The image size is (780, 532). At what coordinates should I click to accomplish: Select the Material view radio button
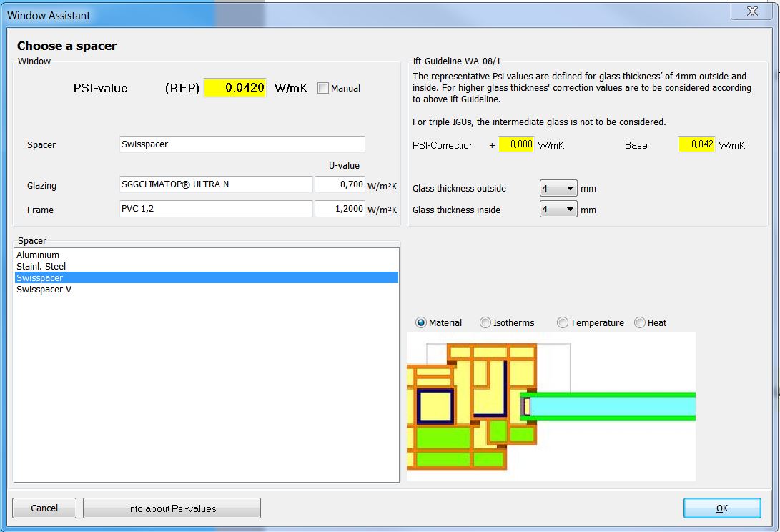coord(421,323)
